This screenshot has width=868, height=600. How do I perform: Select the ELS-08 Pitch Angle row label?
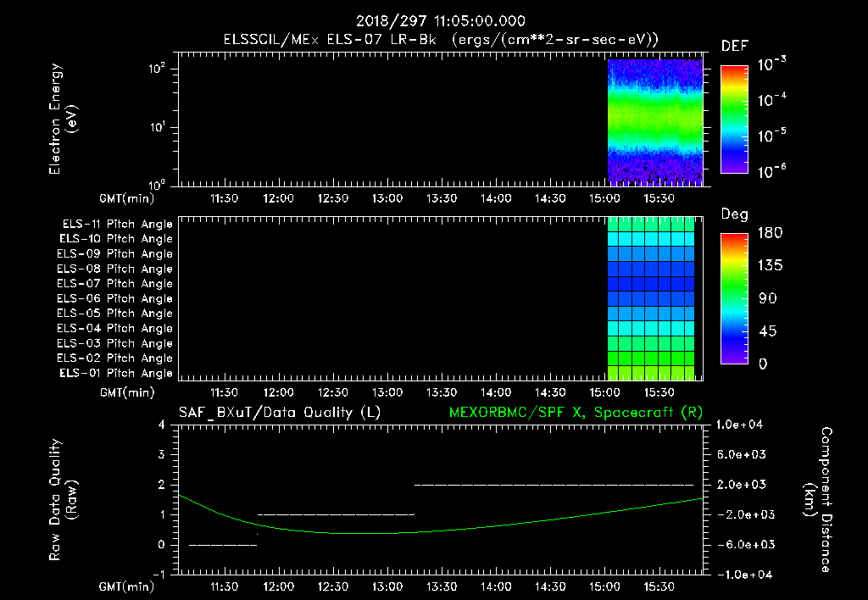(114, 269)
